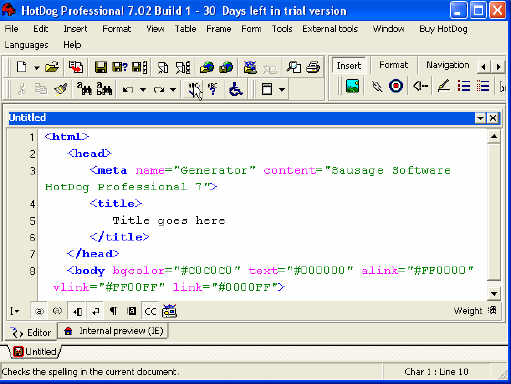The width and height of the screenshot is (511, 384).
Task: Close the Untitled document pane
Action: pyautogui.click(x=493, y=118)
